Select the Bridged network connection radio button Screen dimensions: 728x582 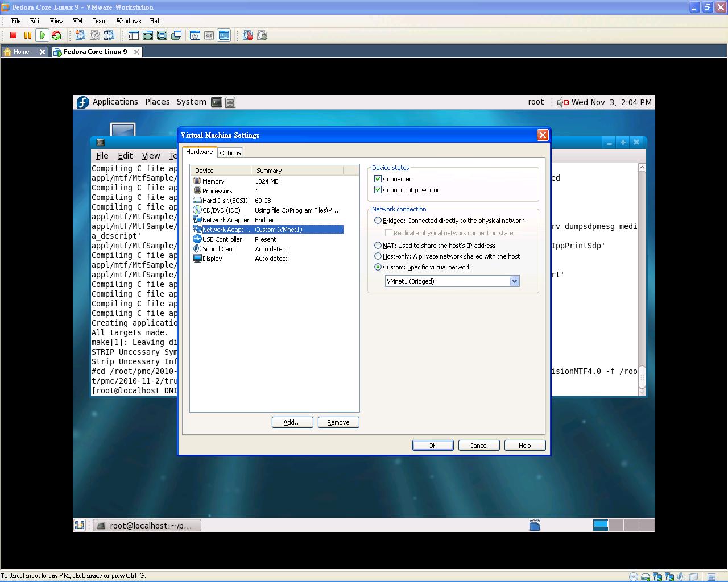point(378,221)
